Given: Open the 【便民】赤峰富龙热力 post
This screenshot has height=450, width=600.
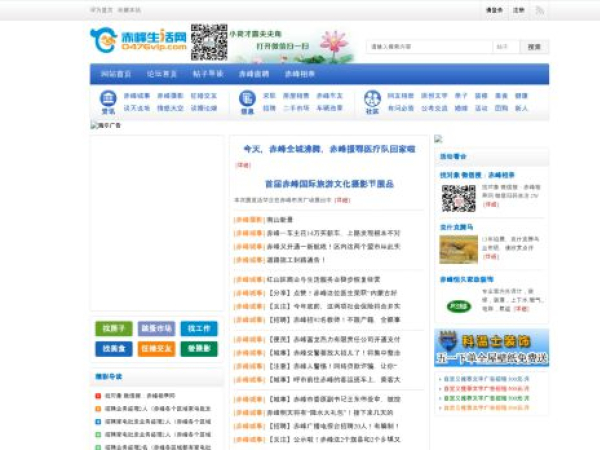Looking at the screenshot, I should (334, 339).
